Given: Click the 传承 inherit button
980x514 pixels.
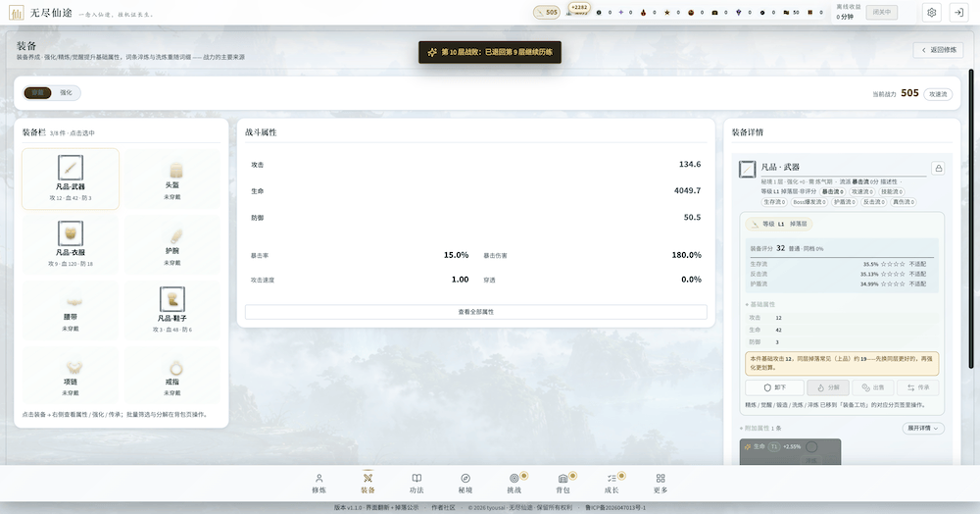Looking at the screenshot, I should click(917, 387).
